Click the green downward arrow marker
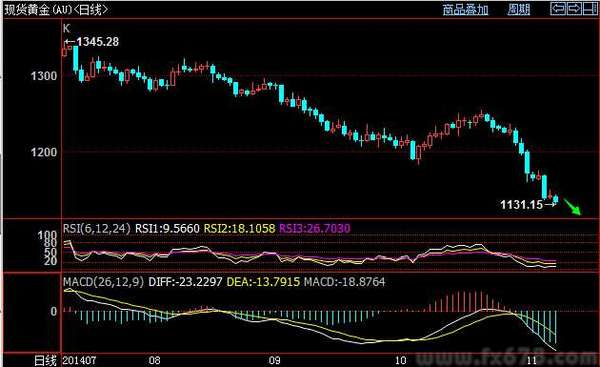Screen dimensions: 600x367 point(573,207)
